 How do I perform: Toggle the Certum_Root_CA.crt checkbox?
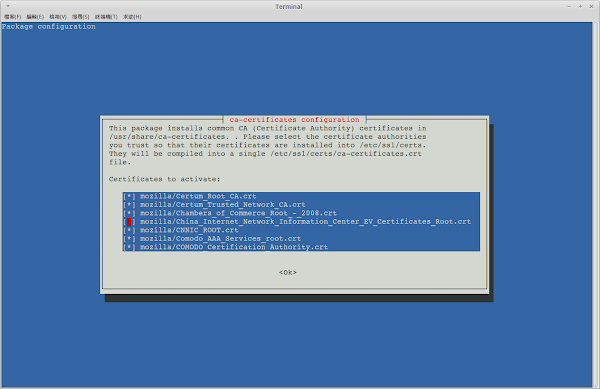coord(129,196)
